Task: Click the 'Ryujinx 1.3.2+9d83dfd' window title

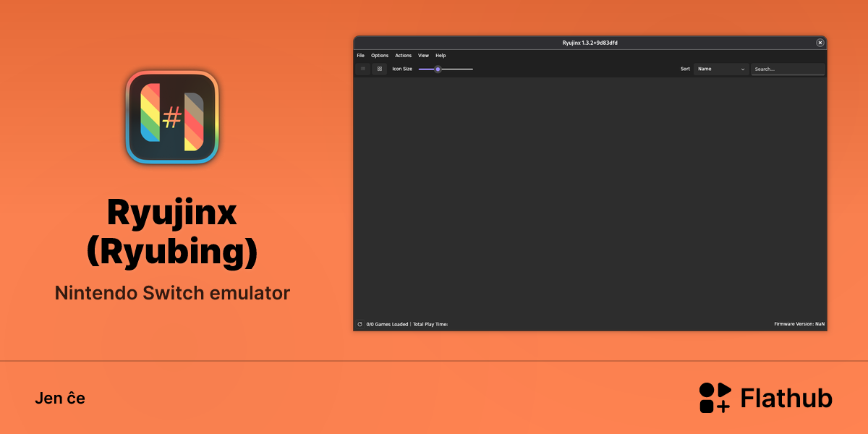Action: [x=590, y=43]
